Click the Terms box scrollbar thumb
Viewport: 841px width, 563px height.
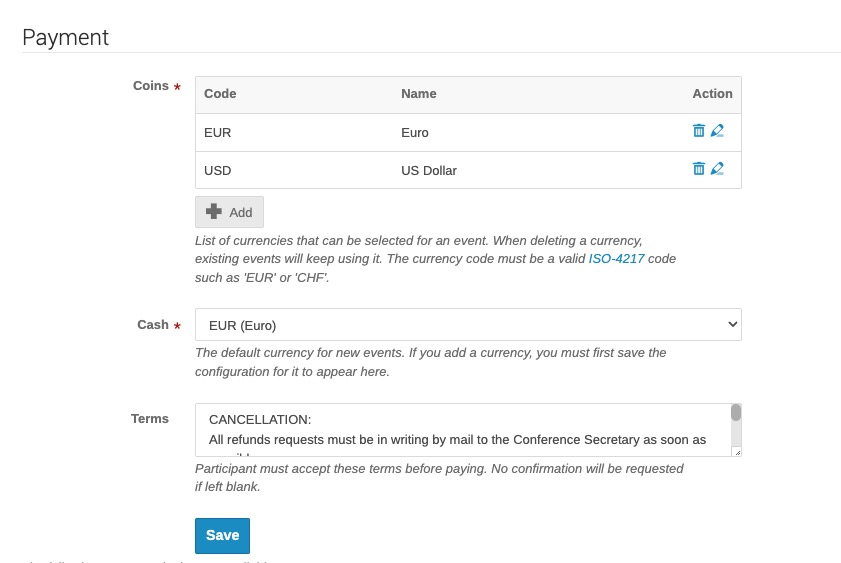click(x=736, y=413)
